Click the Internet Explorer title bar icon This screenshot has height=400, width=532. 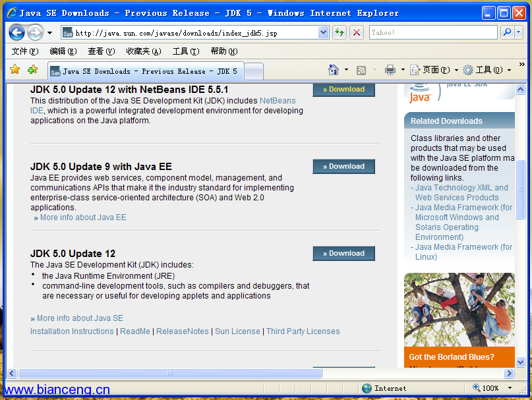point(13,13)
